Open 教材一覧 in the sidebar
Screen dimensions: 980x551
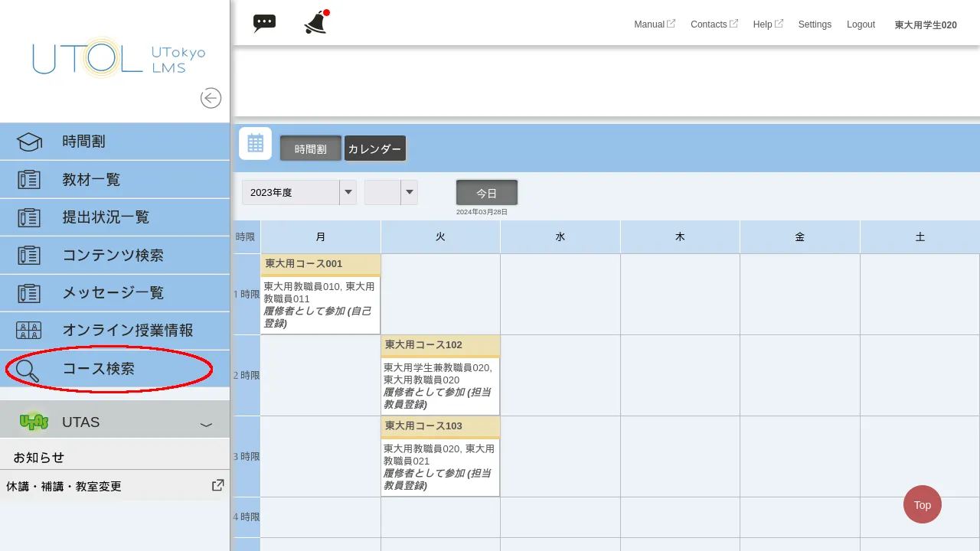point(91,180)
